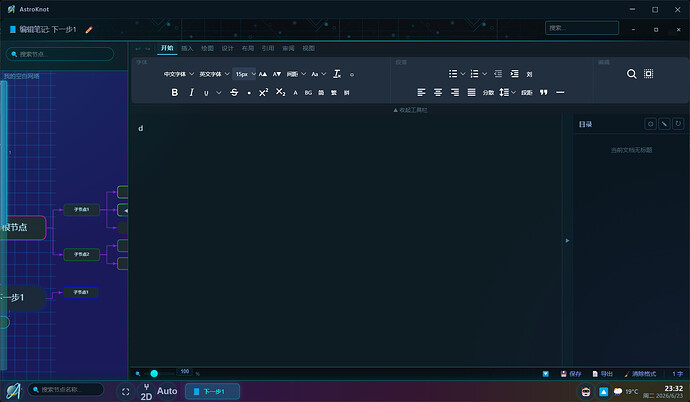Viewport: 690px width, 402px height.
Task: Insert a numbered list
Action: [x=474, y=73]
